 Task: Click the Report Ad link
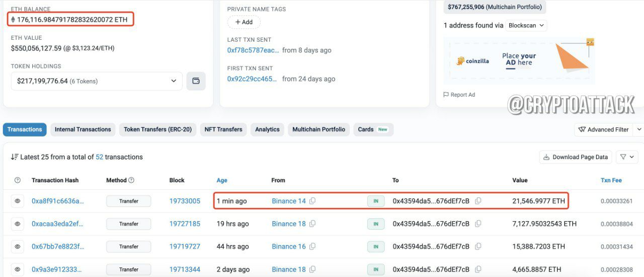[x=459, y=95]
